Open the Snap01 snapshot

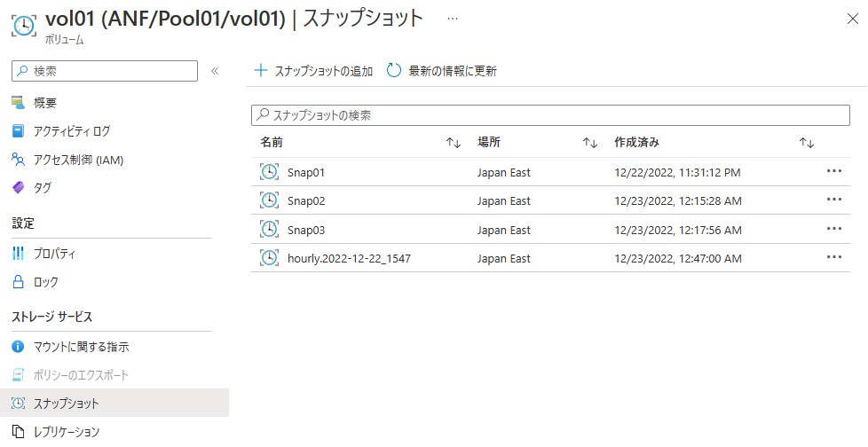coord(306,173)
